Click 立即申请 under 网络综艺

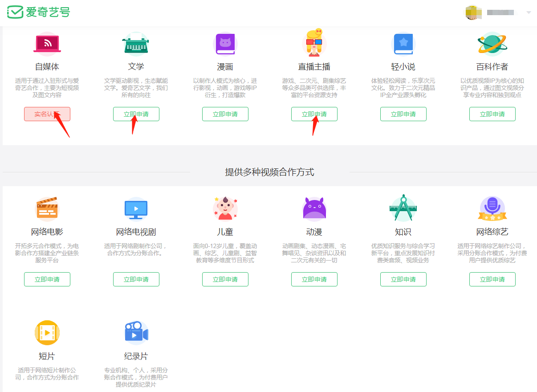click(x=492, y=279)
